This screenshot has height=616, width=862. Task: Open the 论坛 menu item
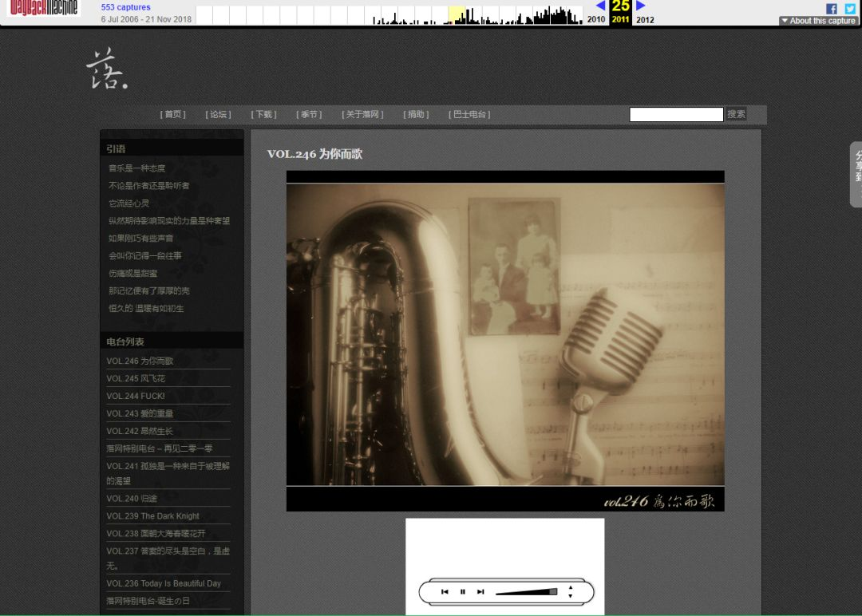[x=218, y=115]
